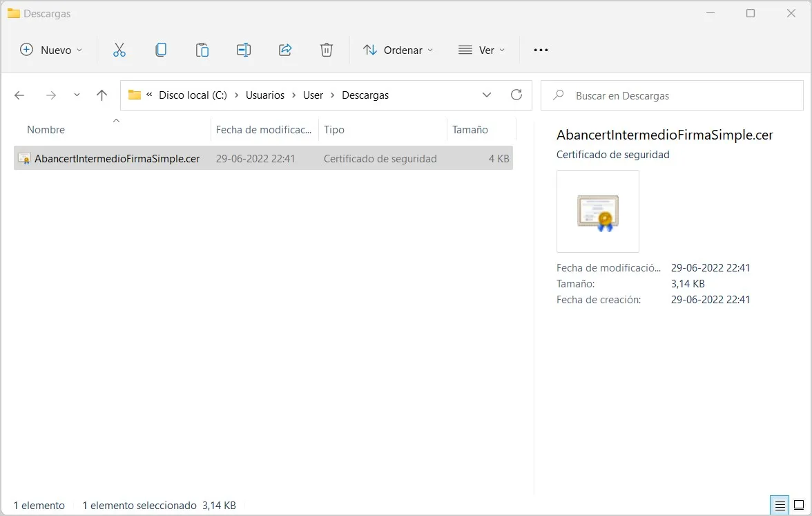
Task: Select User in the breadcrumb path
Action: coord(313,95)
